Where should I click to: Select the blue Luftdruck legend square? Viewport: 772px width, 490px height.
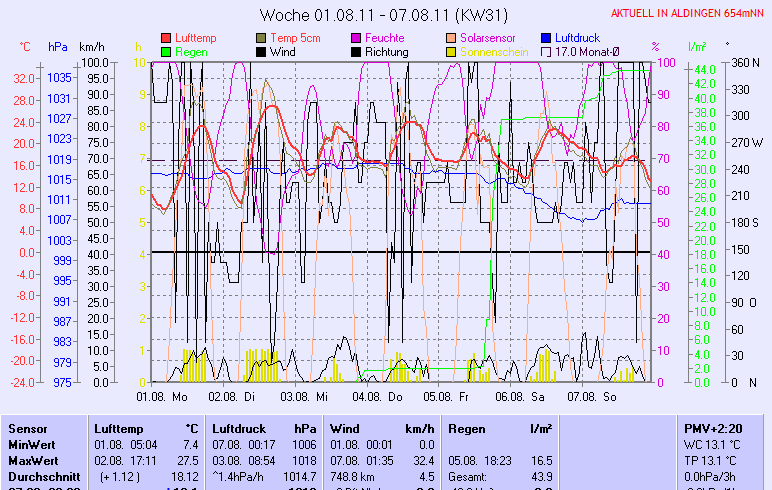(547, 37)
